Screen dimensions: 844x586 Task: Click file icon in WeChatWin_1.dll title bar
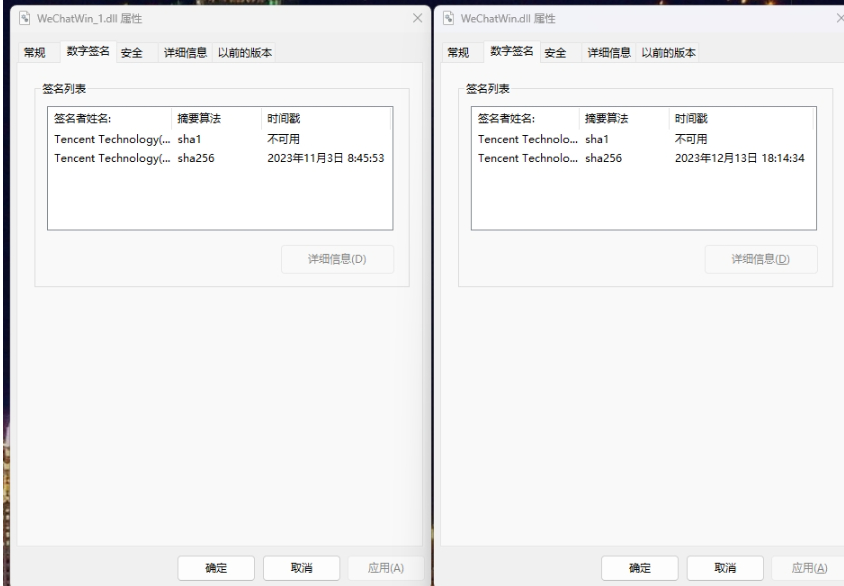(24, 18)
